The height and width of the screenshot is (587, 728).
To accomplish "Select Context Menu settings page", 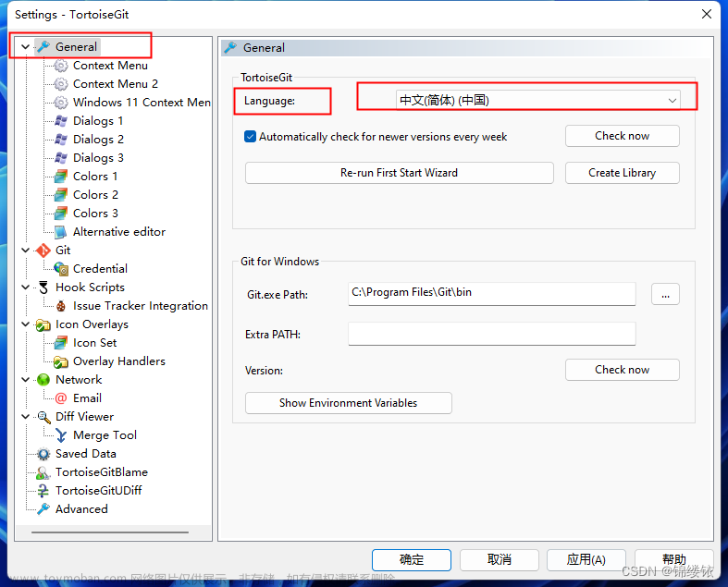I will 110,66.
